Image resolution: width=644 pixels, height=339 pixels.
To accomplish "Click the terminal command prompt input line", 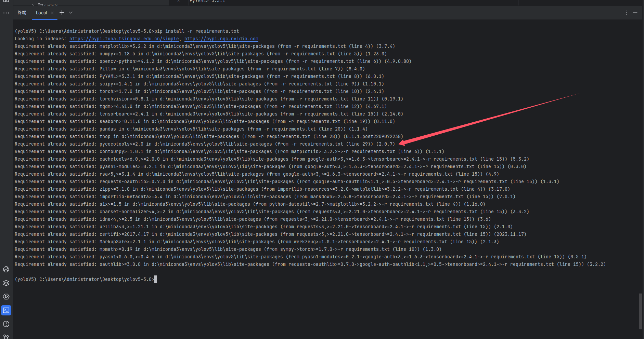I will (156, 279).
